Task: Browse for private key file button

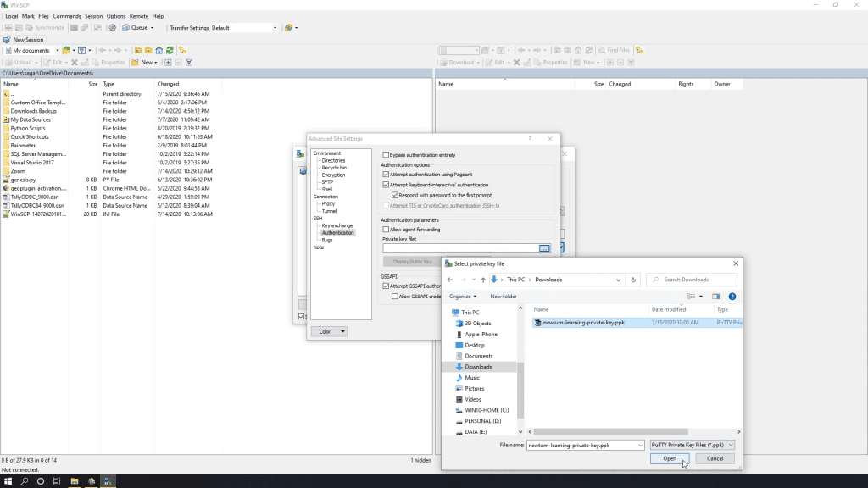Action: (x=544, y=248)
